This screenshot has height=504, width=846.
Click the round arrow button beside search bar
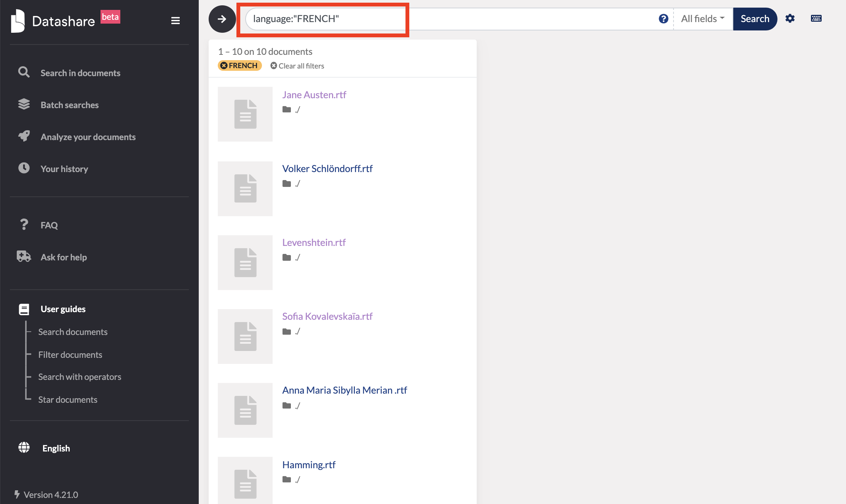click(222, 19)
